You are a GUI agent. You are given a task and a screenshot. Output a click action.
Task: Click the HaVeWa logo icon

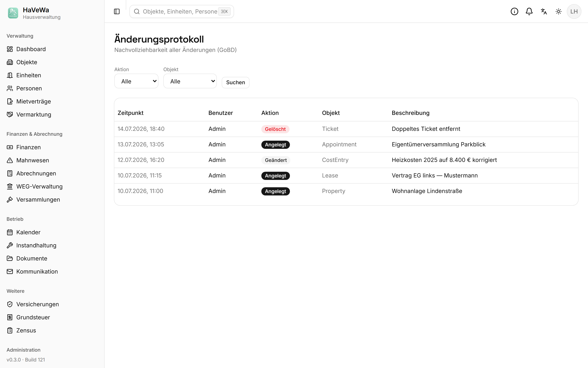[13, 13]
